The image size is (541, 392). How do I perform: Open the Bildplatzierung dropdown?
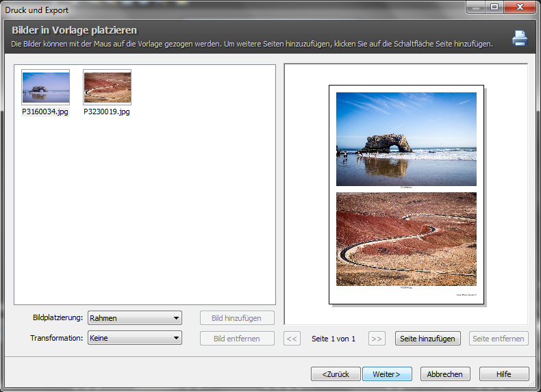[135, 318]
